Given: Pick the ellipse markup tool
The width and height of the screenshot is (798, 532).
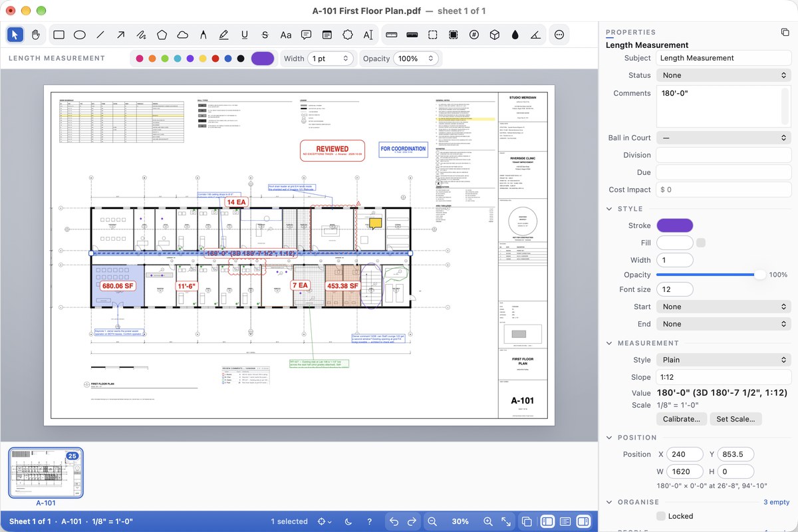Looking at the screenshot, I should tap(79, 35).
